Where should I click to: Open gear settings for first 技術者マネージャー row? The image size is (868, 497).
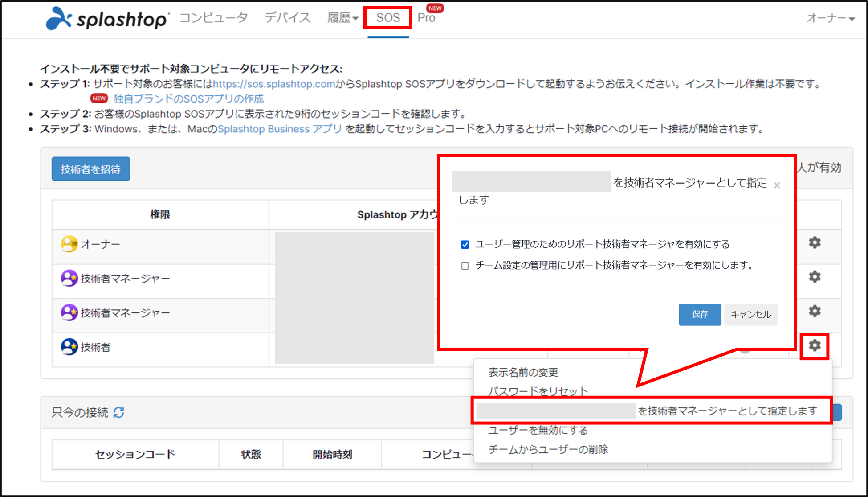pyautogui.click(x=815, y=277)
